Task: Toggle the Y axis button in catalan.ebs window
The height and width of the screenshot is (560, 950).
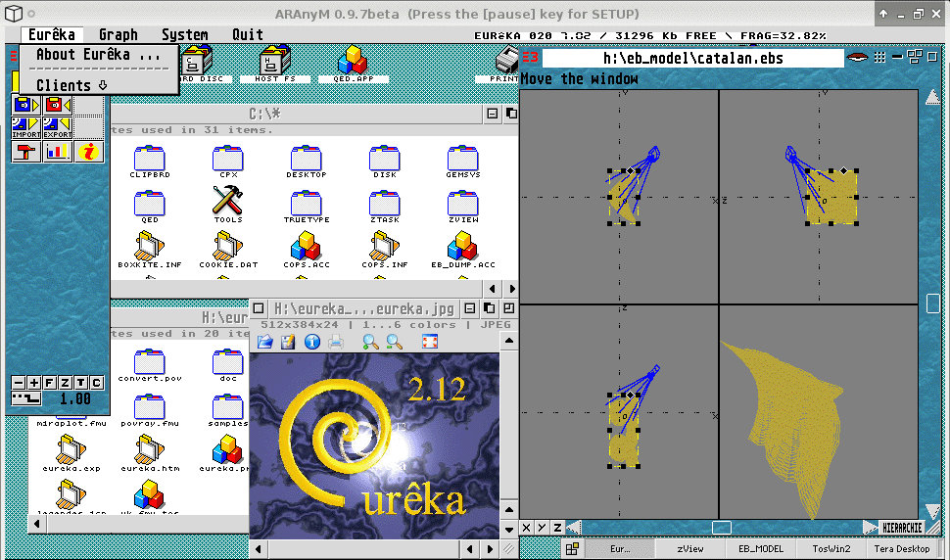Action: point(542,528)
